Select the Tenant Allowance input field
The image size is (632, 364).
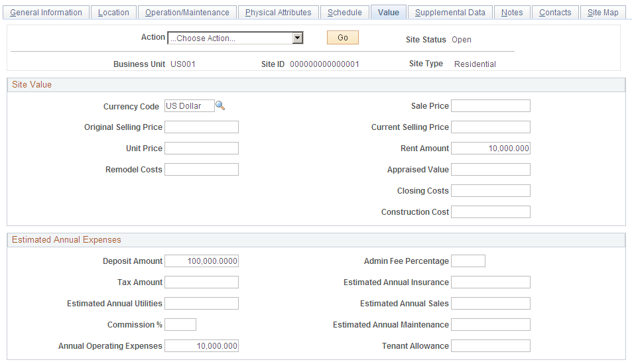[x=491, y=346]
